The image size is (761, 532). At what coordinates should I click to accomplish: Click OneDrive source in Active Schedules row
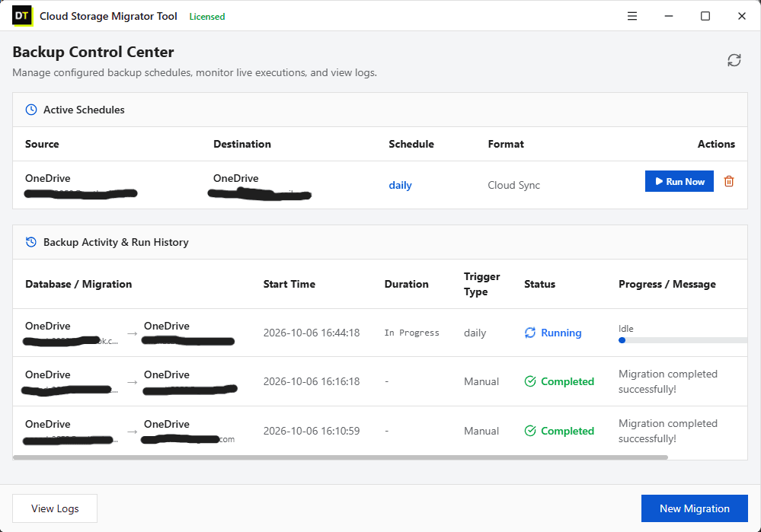coord(47,178)
